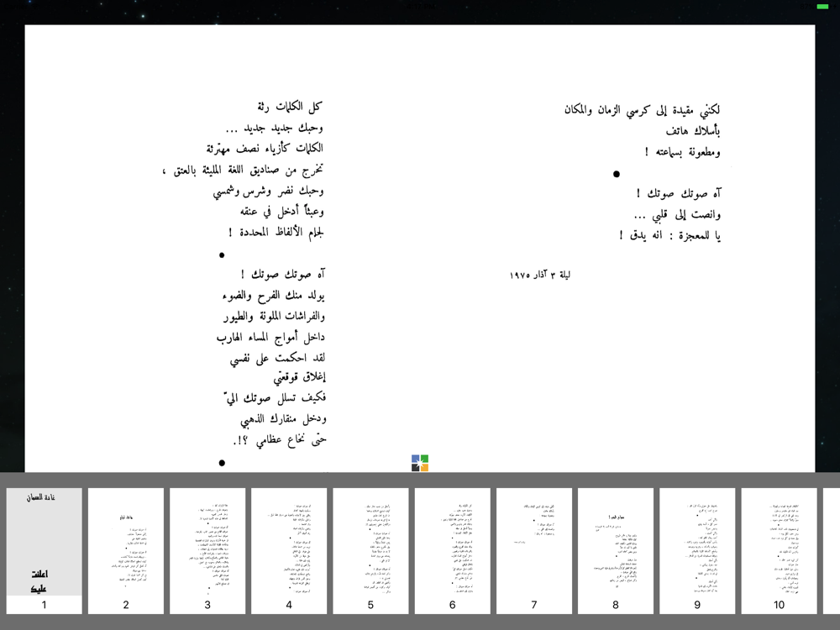This screenshot has height=630, width=840.
Task: Open page 1 thumbnail
Action: (x=44, y=550)
